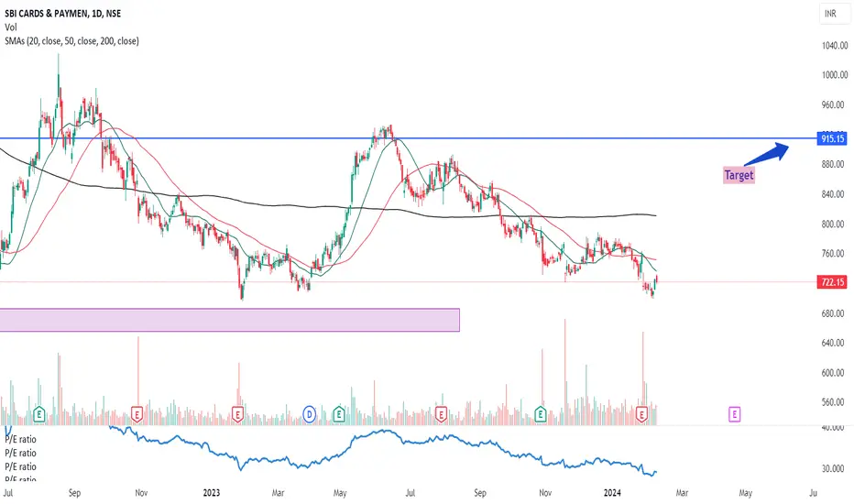Click the May label after 2023 on time axis
The height and width of the screenshot is (504, 854).
tap(340, 493)
